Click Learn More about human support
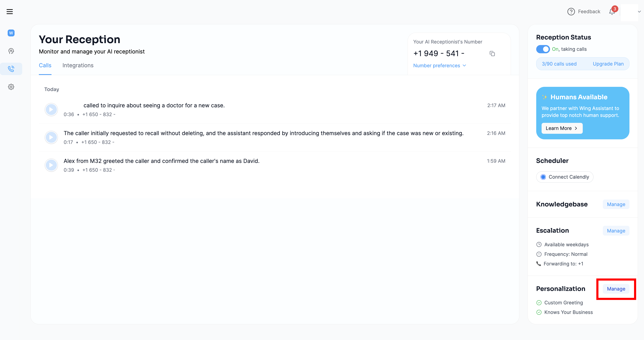This screenshot has height=340, width=644. pos(562,128)
